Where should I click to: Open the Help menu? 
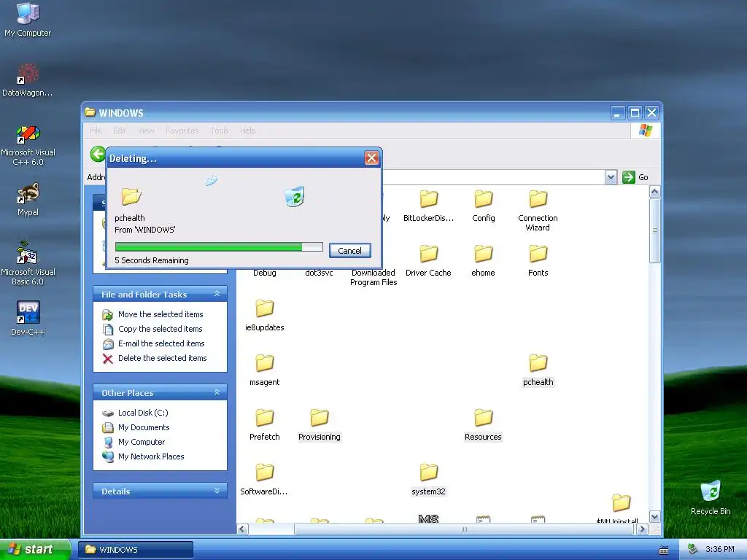pyautogui.click(x=248, y=131)
